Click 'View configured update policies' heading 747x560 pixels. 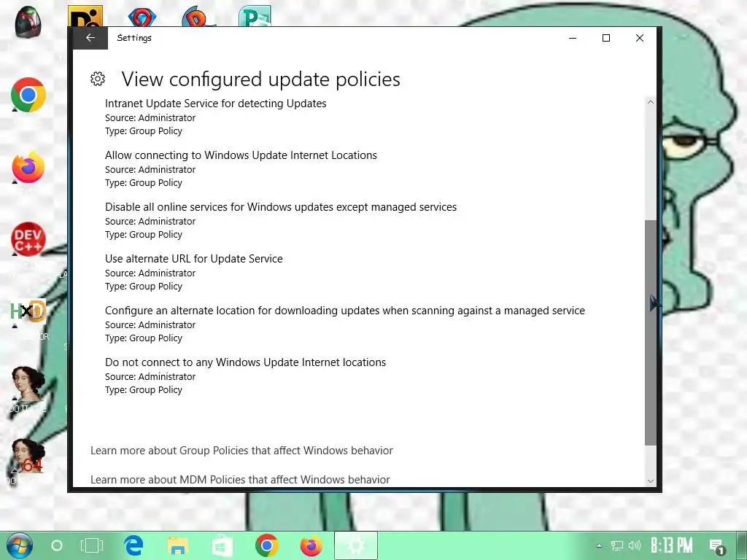click(260, 79)
